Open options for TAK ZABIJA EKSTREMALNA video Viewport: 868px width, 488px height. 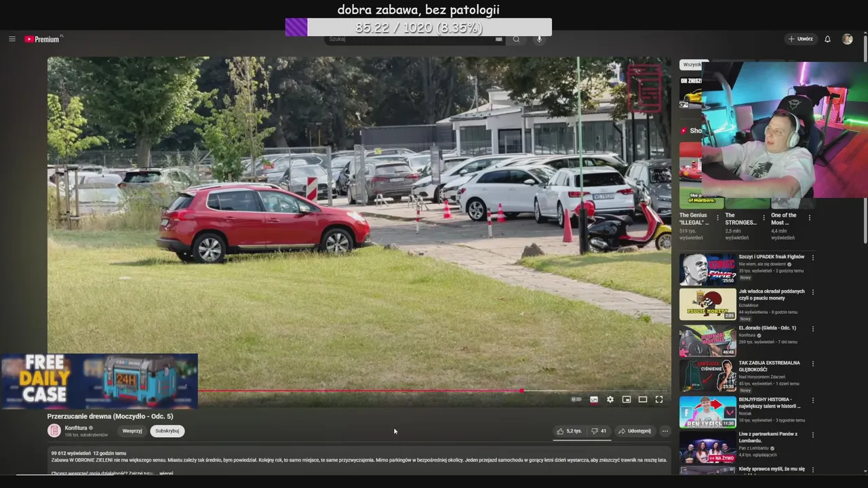[813, 364]
